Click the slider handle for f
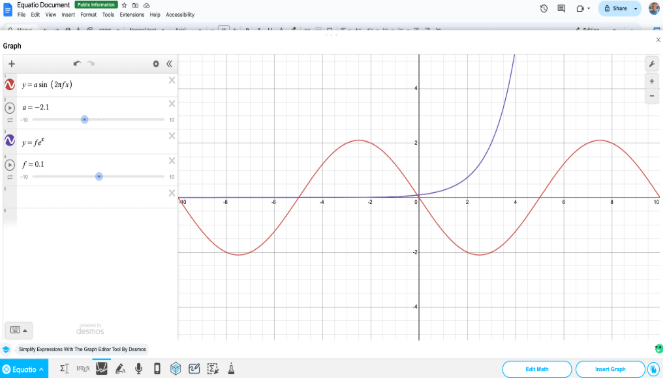The image size is (663, 378). pyautogui.click(x=99, y=177)
